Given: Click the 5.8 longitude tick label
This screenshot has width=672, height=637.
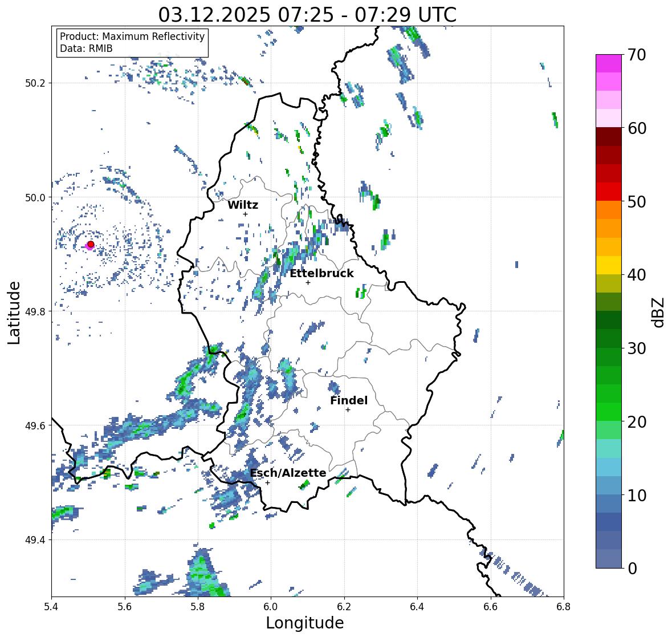Looking at the screenshot, I should tap(198, 607).
